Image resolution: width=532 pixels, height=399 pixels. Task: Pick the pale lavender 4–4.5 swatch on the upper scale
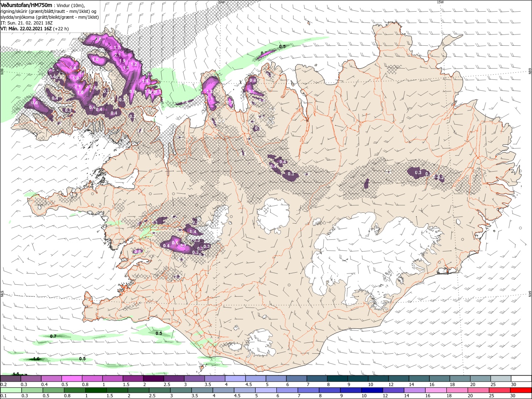[x=235, y=379]
